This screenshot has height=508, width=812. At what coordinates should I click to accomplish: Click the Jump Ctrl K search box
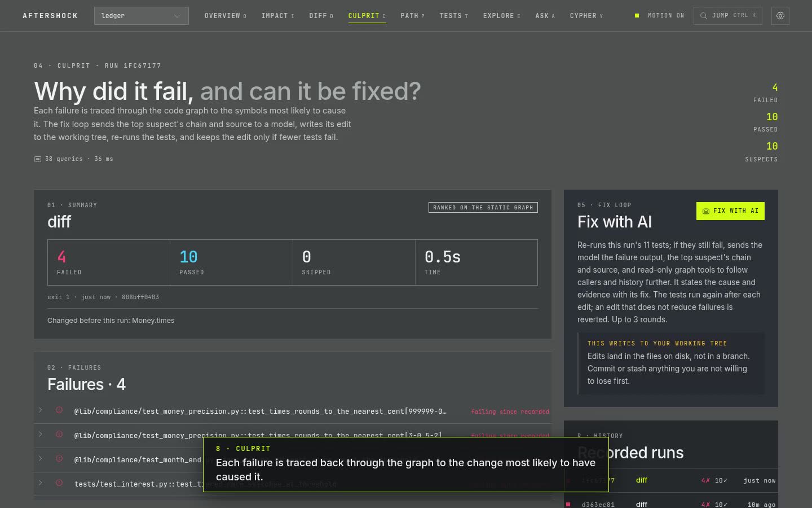[x=728, y=16]
